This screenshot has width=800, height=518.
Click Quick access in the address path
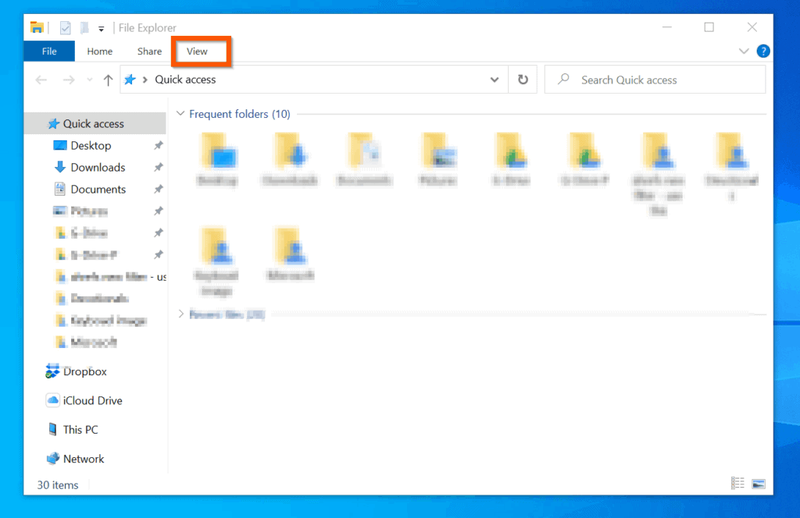[x=185, y=80]
